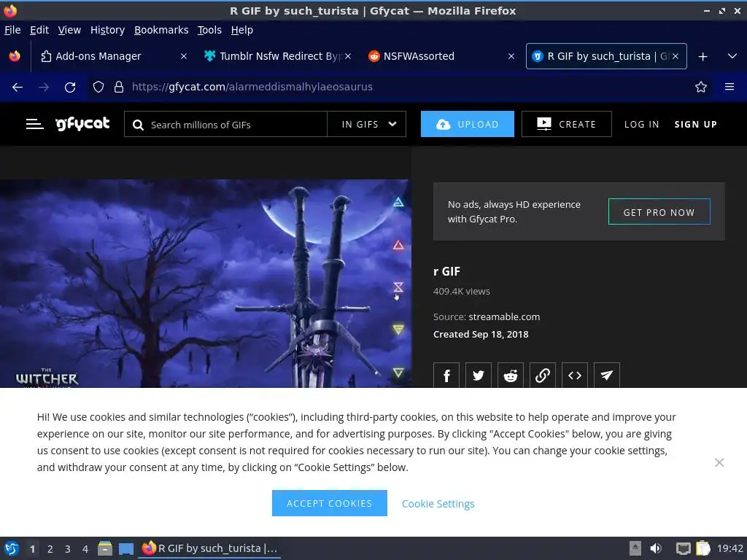Accept cookies via ACCEPT COOKIES button

329,503
